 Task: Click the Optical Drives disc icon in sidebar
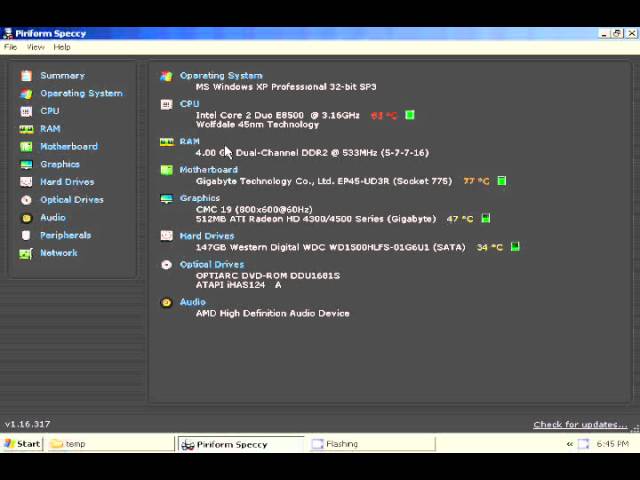26,200
